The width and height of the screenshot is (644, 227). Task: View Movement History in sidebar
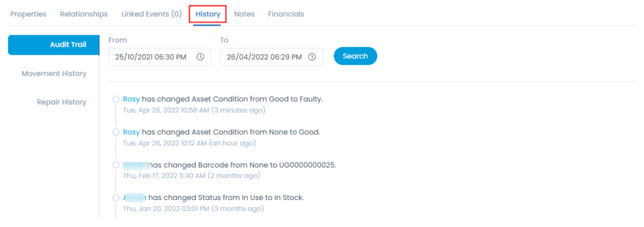pyautogui.click(x=54, y=74)
